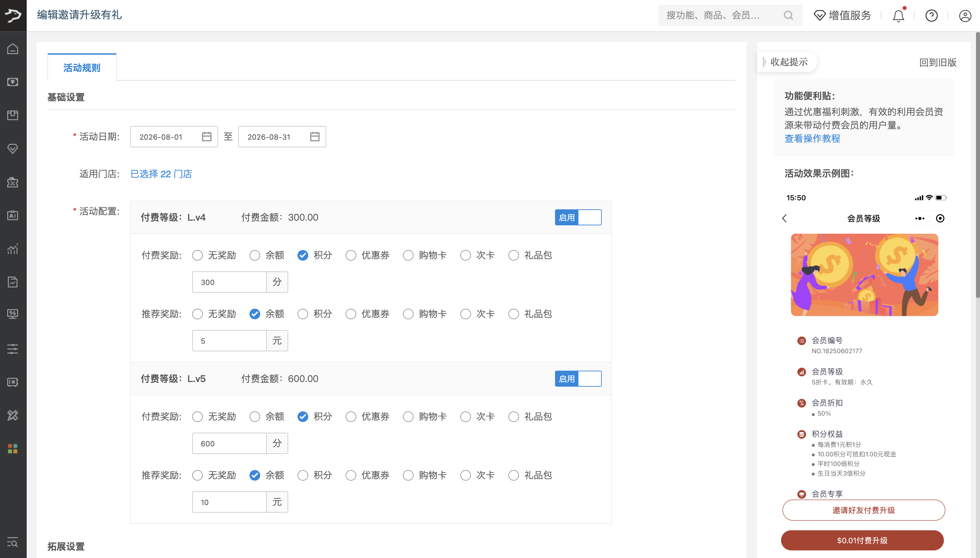
Task: Select 积分 for L.v5 推荐奖励
Action: [303, 475]
